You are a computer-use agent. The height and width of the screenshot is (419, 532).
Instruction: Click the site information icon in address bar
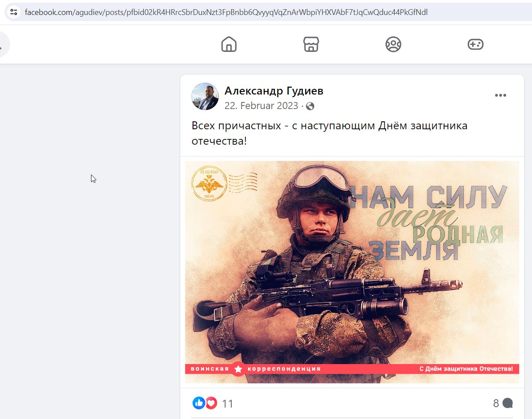(x=14, y=12)
